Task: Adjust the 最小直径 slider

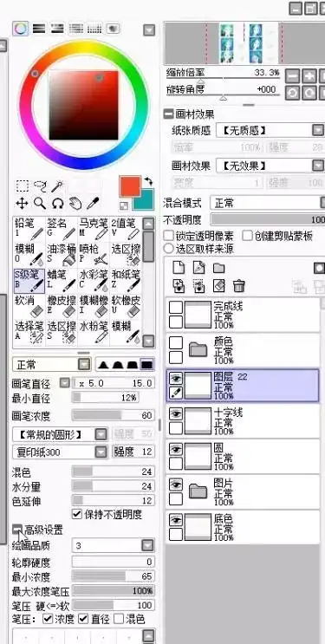Action: coord(105,397)
